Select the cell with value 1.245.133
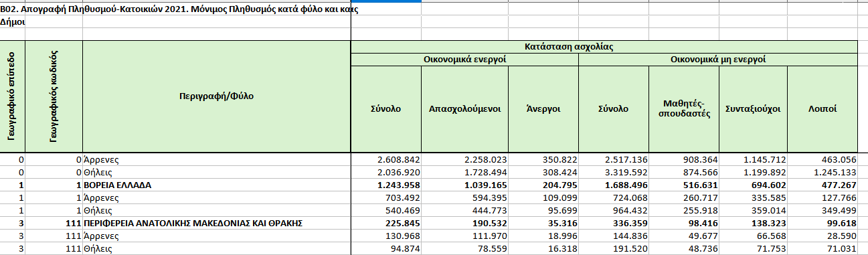 (823, 173)
